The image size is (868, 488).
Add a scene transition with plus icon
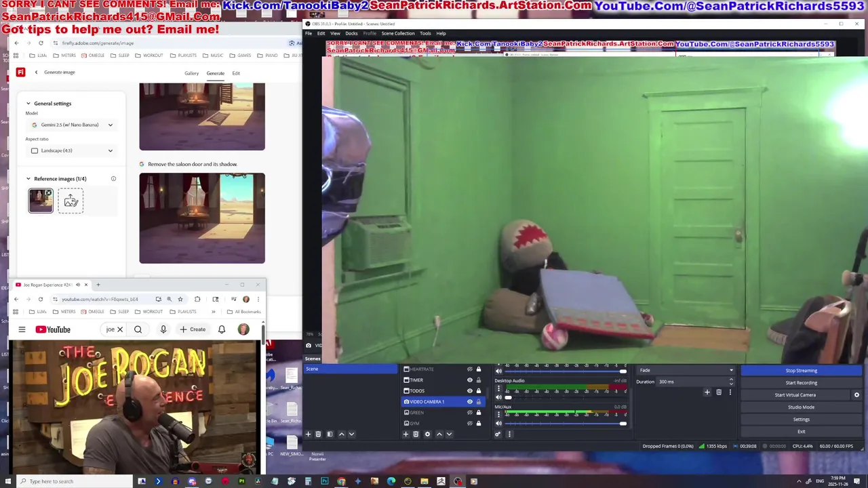click(x=707, y=392)
